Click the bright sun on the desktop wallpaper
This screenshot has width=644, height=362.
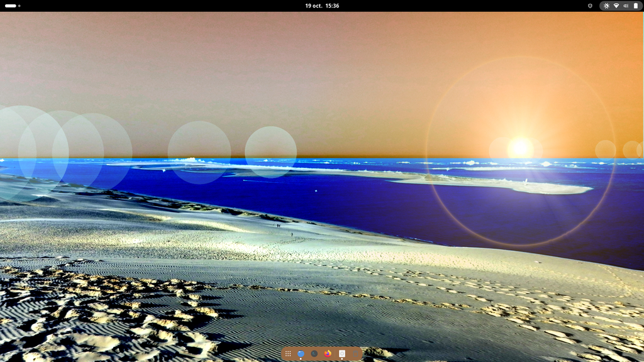[x=520, y=147]
